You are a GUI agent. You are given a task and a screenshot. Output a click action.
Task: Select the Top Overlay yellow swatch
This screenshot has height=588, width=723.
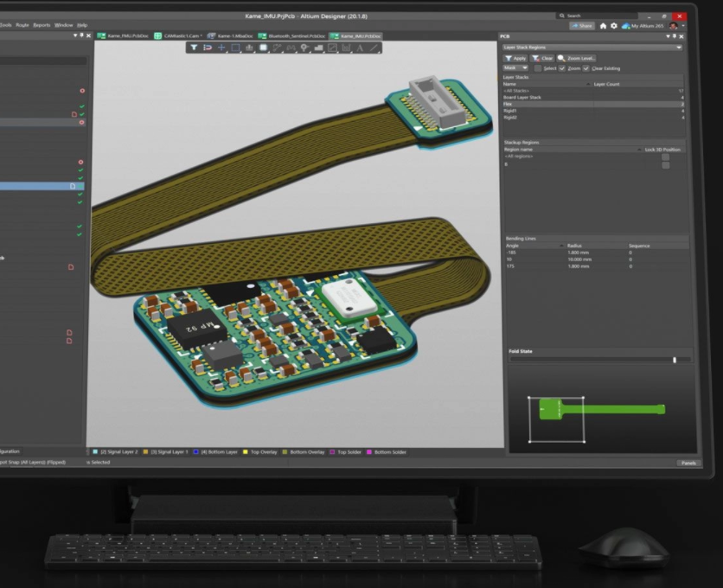pyautogui.click(x=246, y=452)
